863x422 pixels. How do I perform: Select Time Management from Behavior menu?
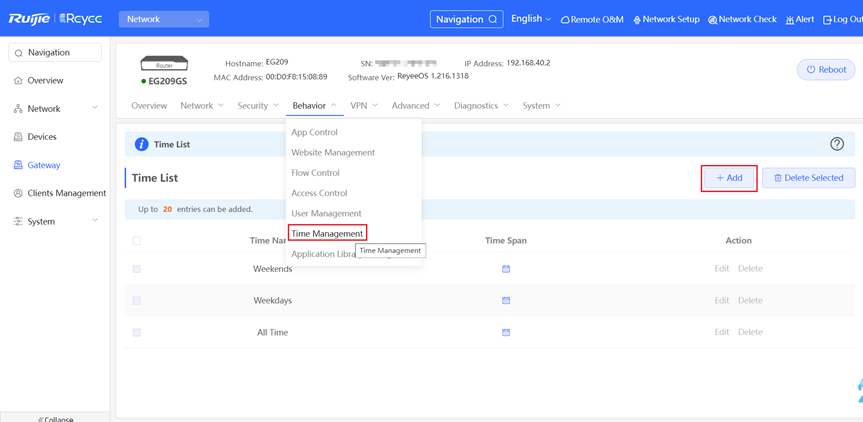(327, 234)
